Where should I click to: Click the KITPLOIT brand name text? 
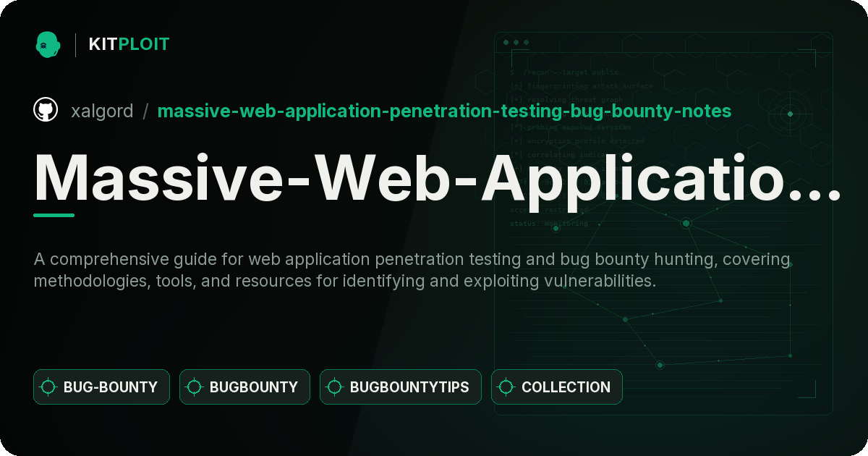tap(129, 44)
